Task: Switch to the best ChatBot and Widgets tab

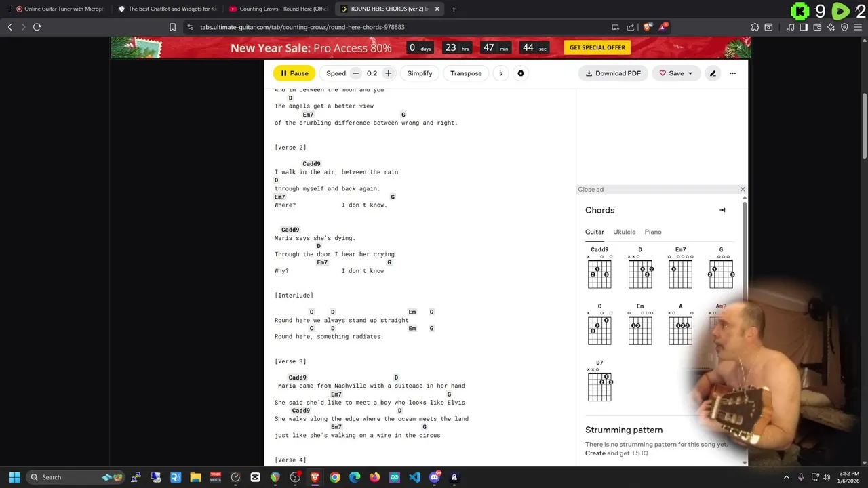Action: 166,9
